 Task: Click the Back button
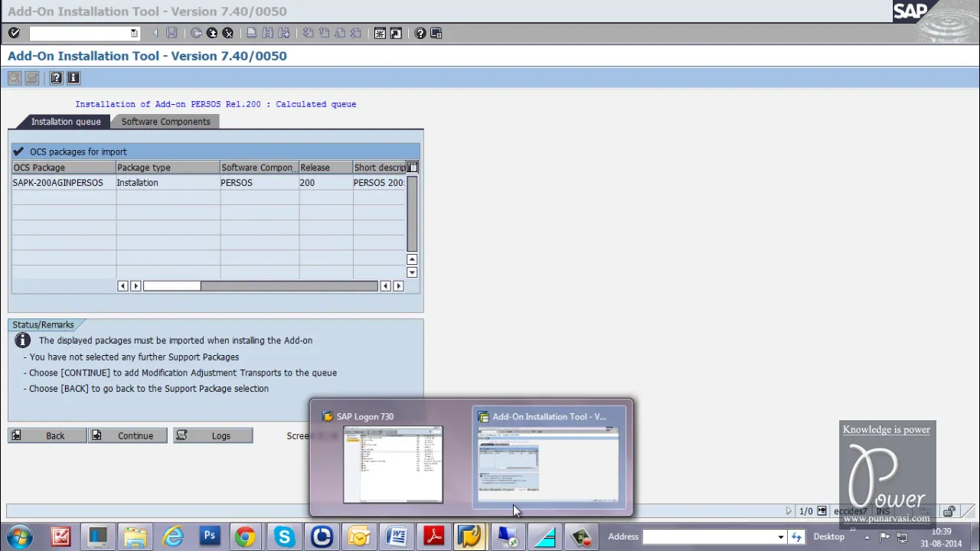click(x=47, y=435)
